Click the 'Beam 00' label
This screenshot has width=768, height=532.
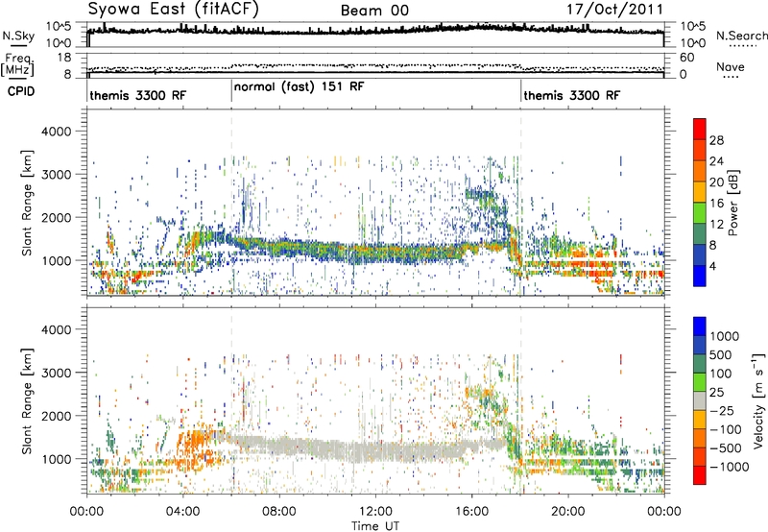[374, 11]
